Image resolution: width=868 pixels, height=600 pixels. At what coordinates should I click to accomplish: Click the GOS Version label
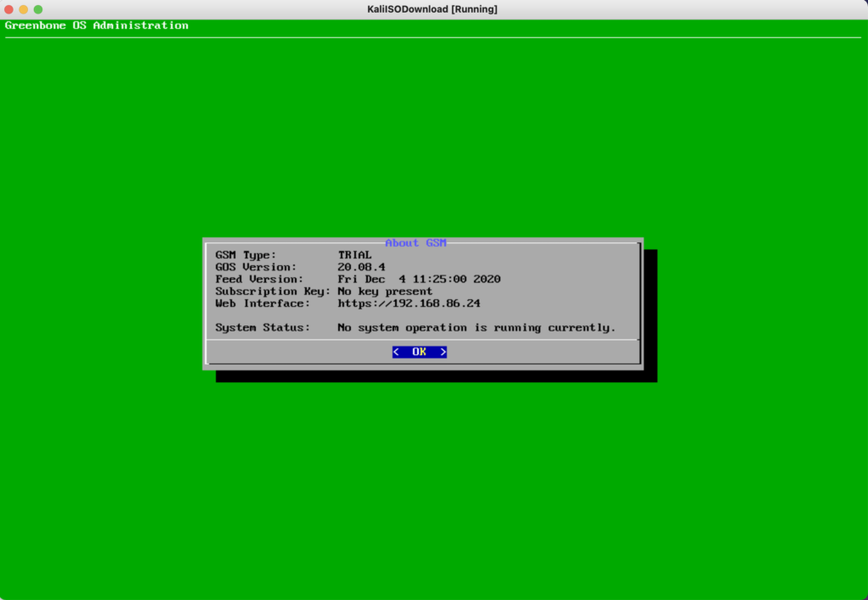pyautogui.click(x=256, y=267)
